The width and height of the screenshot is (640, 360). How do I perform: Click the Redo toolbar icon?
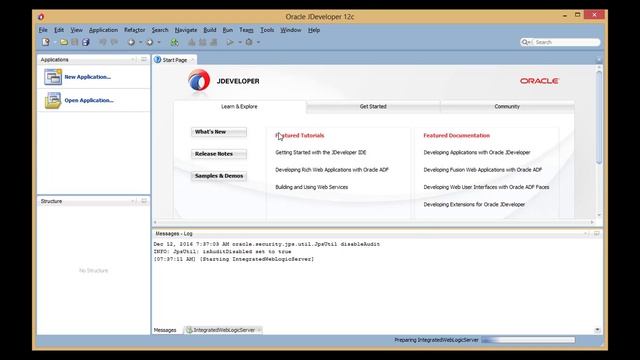114,42
